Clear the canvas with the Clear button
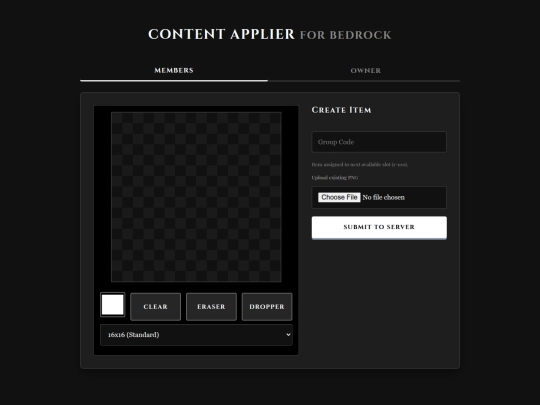 [x=155, y=307]
